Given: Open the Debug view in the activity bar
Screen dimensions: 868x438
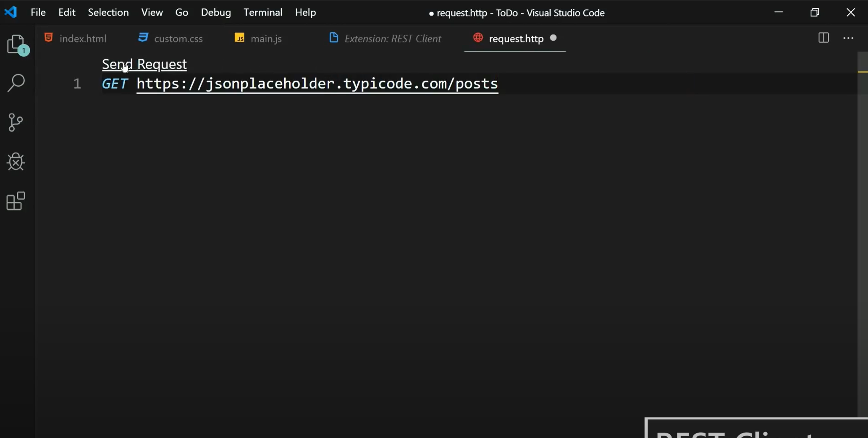Looking at the screenshot, I should [16, 161].
